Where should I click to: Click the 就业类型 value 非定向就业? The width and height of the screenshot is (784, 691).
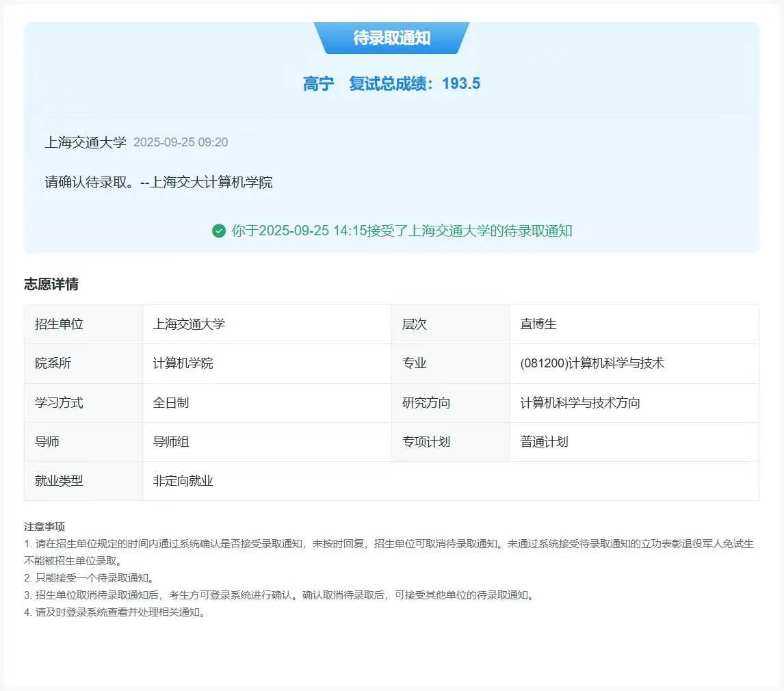pyautogui.click(x=183, y=481)
